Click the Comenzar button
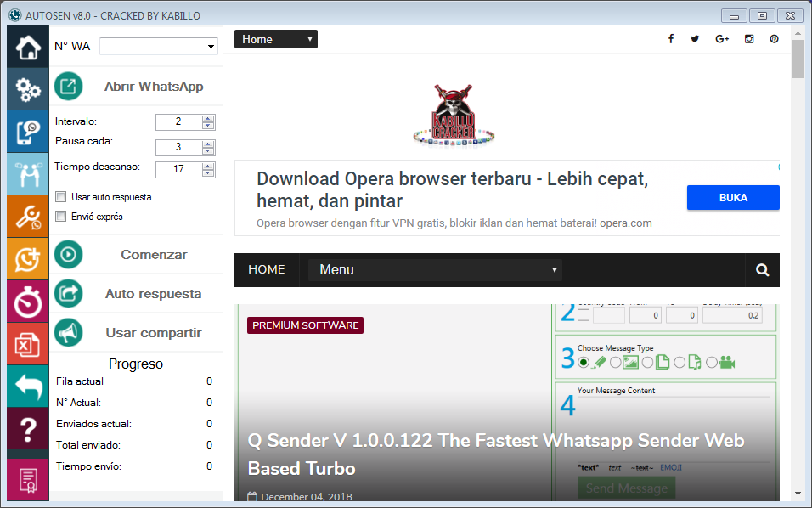Viewport: 812px width, 508px height. click(137, 254)
